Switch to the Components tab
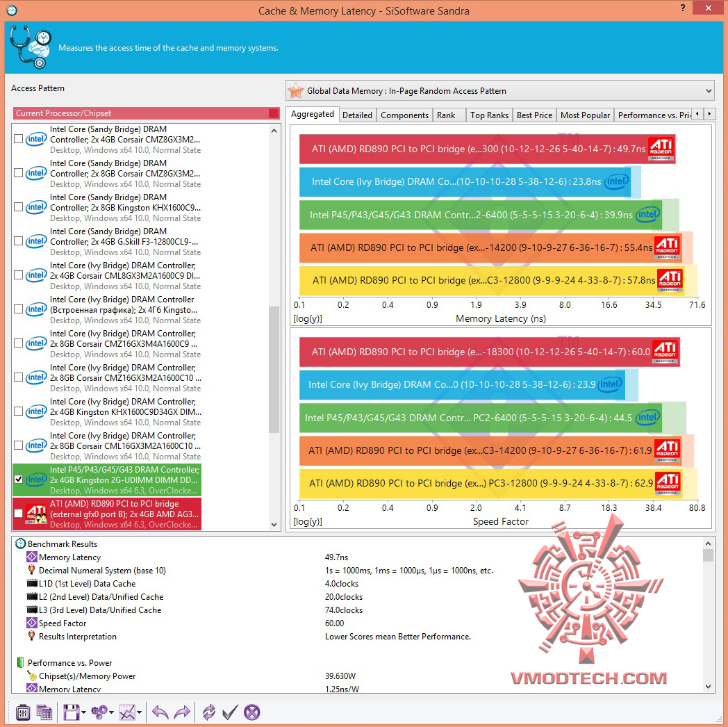The width and height of the screenshot is (728, 727). [x=404, y=115]
